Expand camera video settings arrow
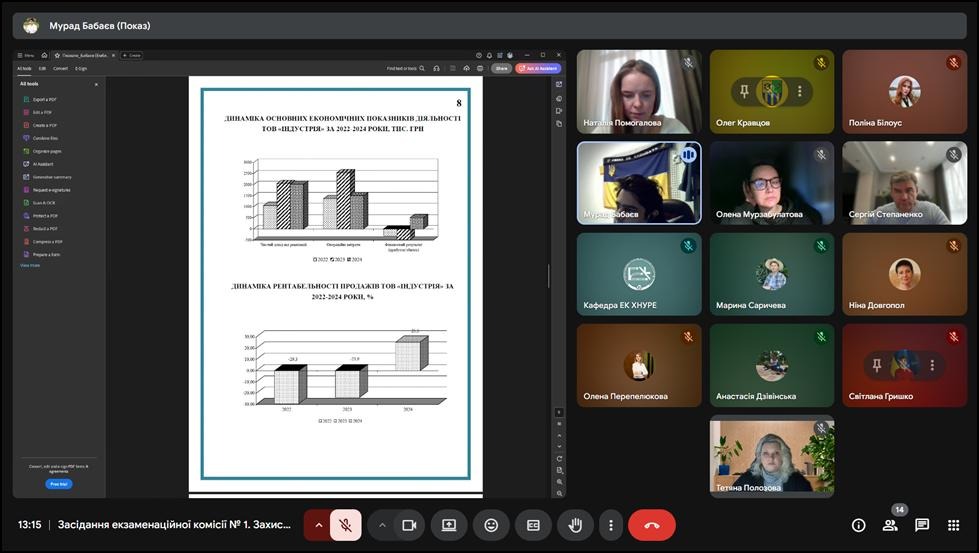This screenshot has height=553, width=979. tap(382, 525)
